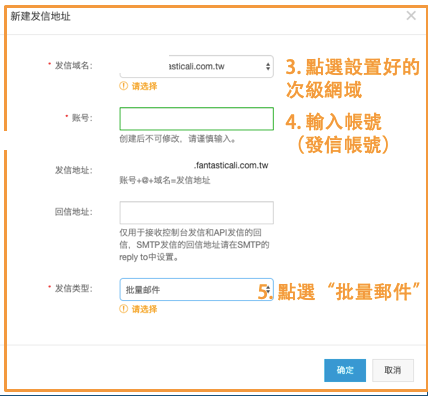Click the warning icon below 发信类型
The width and height of the screenshot is (428, 396).
(x=123, y=309)
